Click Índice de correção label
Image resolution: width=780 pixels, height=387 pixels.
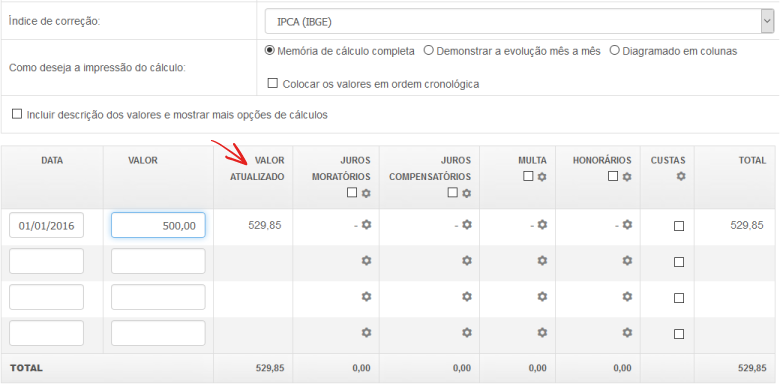[55, 22]
